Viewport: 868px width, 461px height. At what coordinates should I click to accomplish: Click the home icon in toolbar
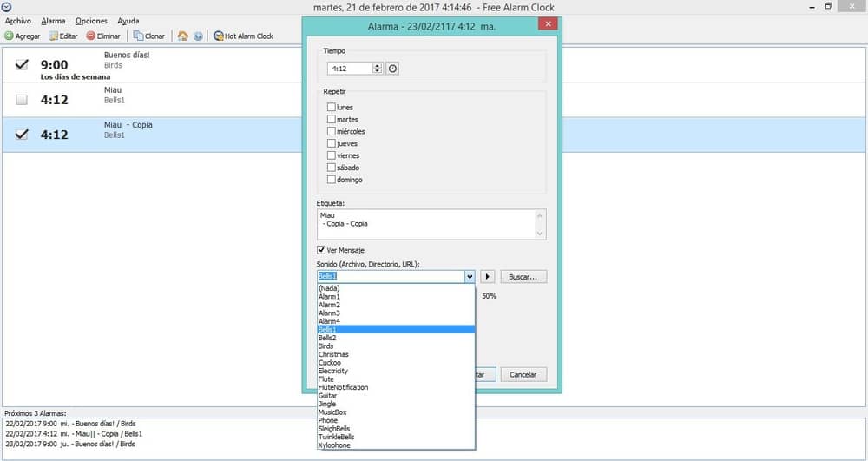182,36
